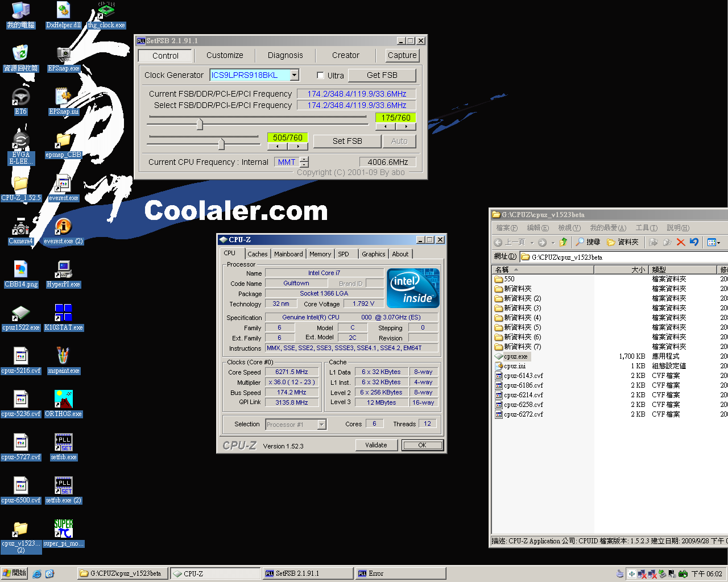Switch to the Diagnosis tab in SetFSB
This screenshot has width=728, height=582.
(x=286, y=55)
